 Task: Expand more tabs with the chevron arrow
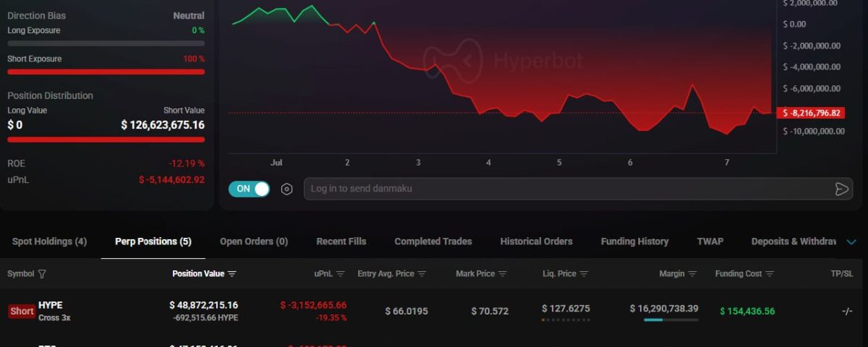tap(851, 241)
